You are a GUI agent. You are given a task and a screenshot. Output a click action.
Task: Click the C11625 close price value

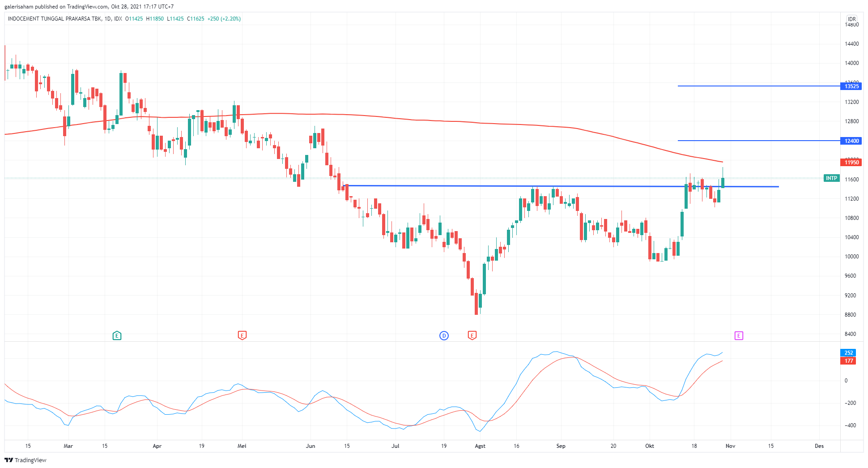click(x=196, y=19)
